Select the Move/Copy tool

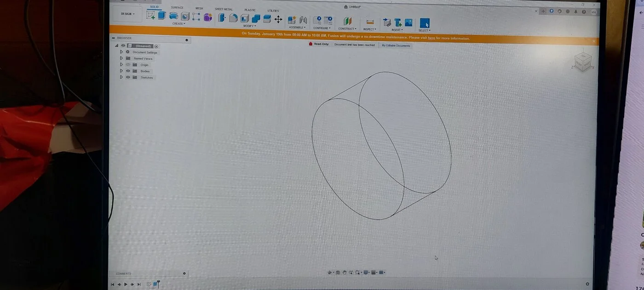click(278, 19)
